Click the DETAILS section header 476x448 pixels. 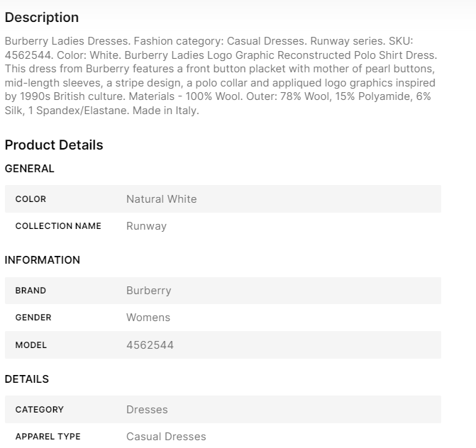pos(27,379)
